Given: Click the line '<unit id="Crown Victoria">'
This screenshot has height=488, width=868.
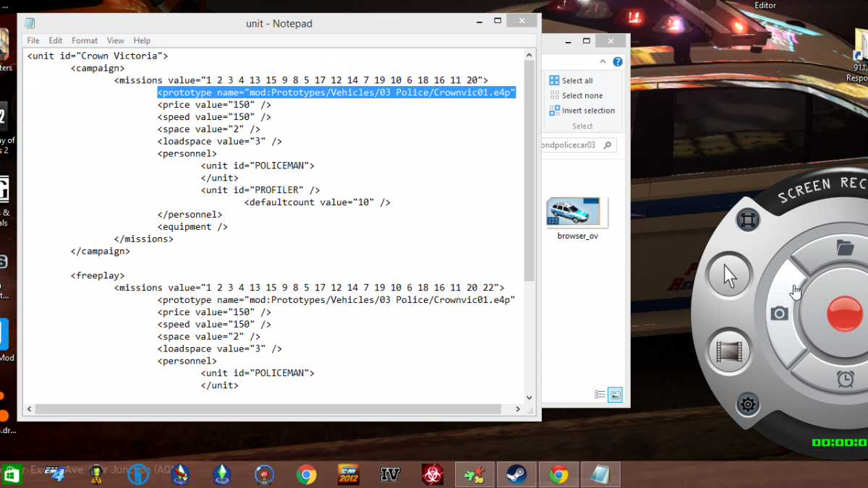Looking at the screenshot, I should click(98, 56).
